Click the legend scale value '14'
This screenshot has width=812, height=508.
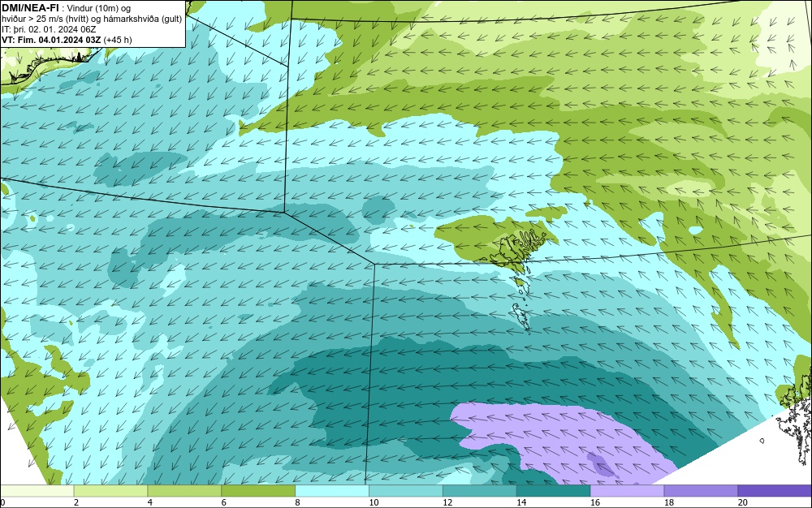coord(521,502)
